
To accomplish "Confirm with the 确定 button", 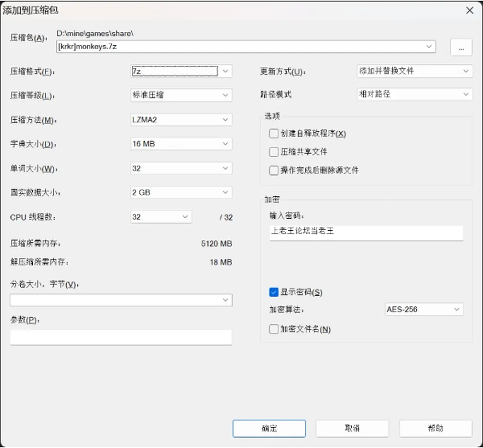I will [x=269, y=428].
